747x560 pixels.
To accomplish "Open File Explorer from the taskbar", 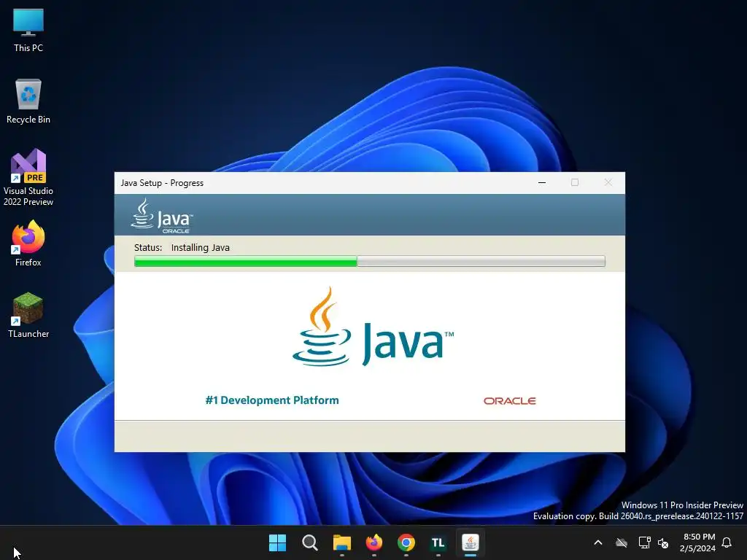I will pos(342,542).
